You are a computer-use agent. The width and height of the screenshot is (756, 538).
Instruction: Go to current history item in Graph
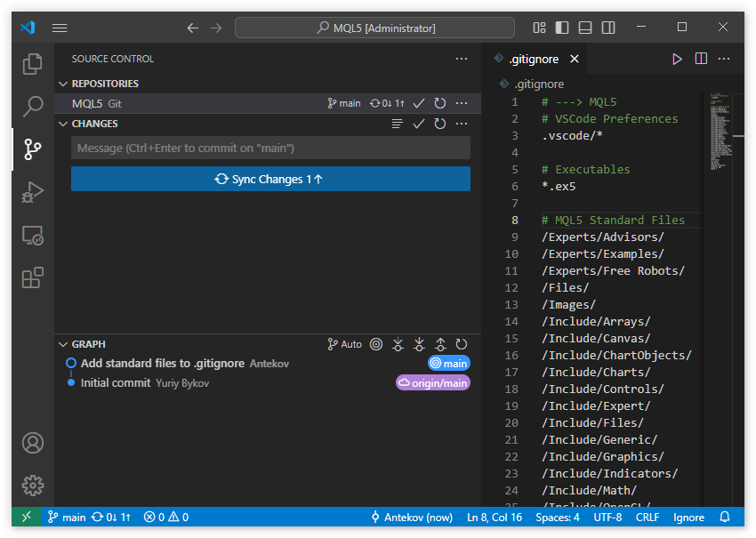click(x=376, y=344)
